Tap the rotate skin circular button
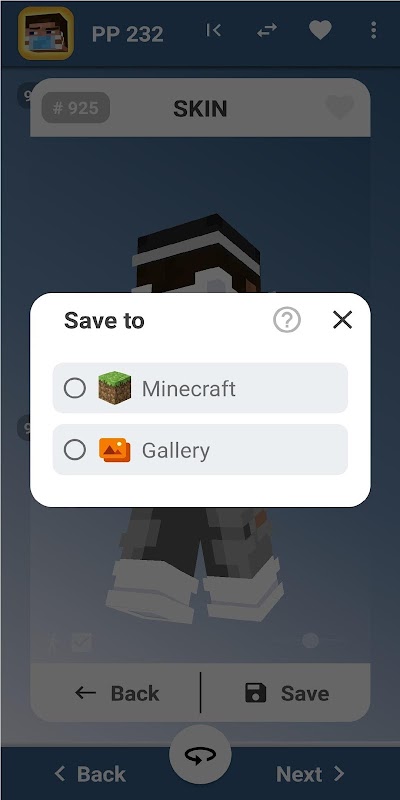 (200, 755)
